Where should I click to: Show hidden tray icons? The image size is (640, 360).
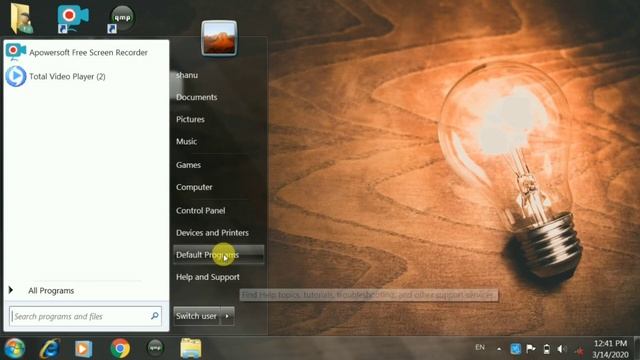(499, 349)
